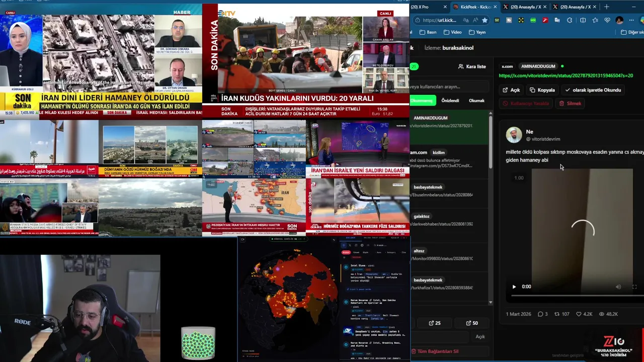The width and height of the screenshot is (644, 362).
Task: Click the x.com source tag
Action: 507,66
